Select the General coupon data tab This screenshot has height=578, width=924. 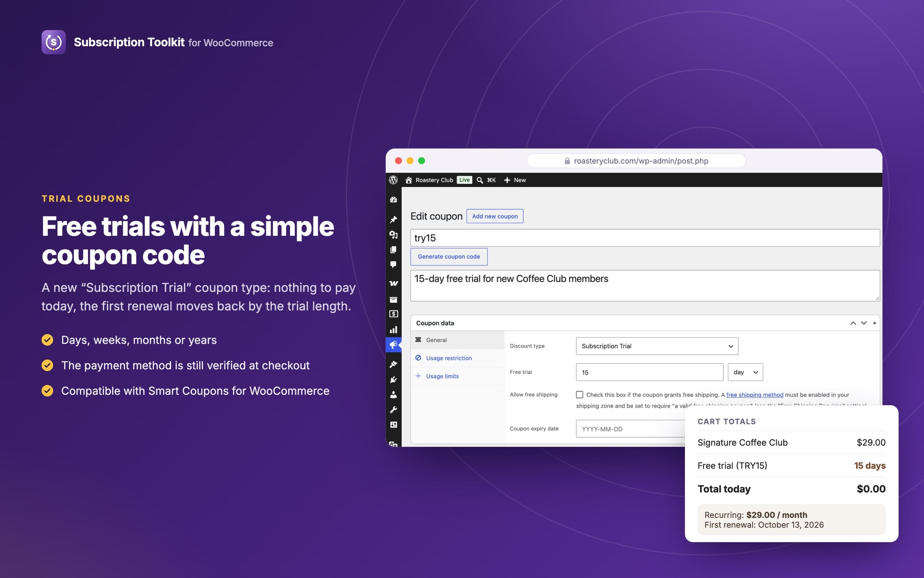457,340
